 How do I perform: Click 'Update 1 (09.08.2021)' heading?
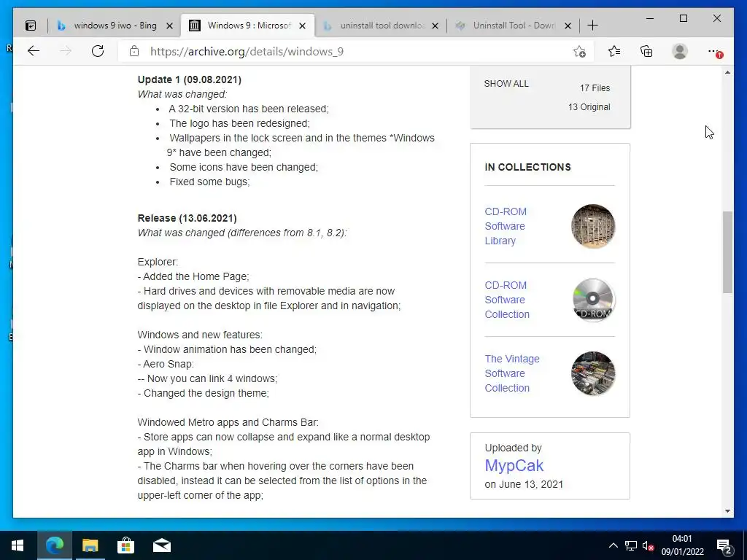point(190,79)
